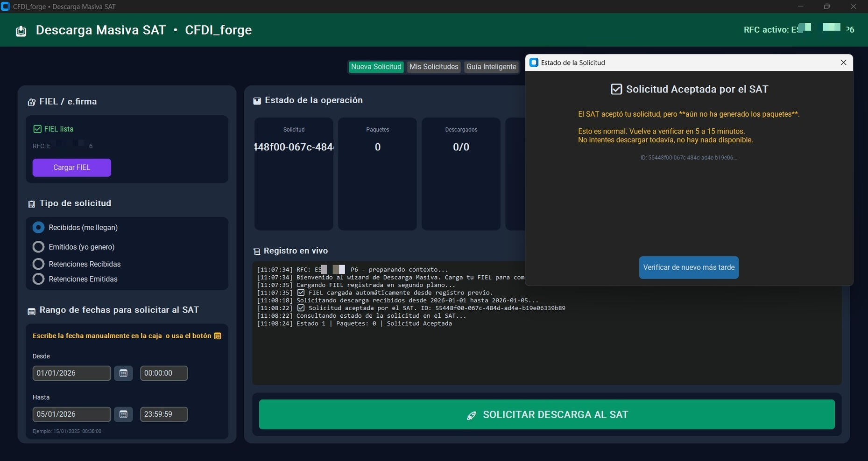Click the Estado de la Solicitud dialog icon
The height and width of the screenshot is (461, 868).
point(534,63)
